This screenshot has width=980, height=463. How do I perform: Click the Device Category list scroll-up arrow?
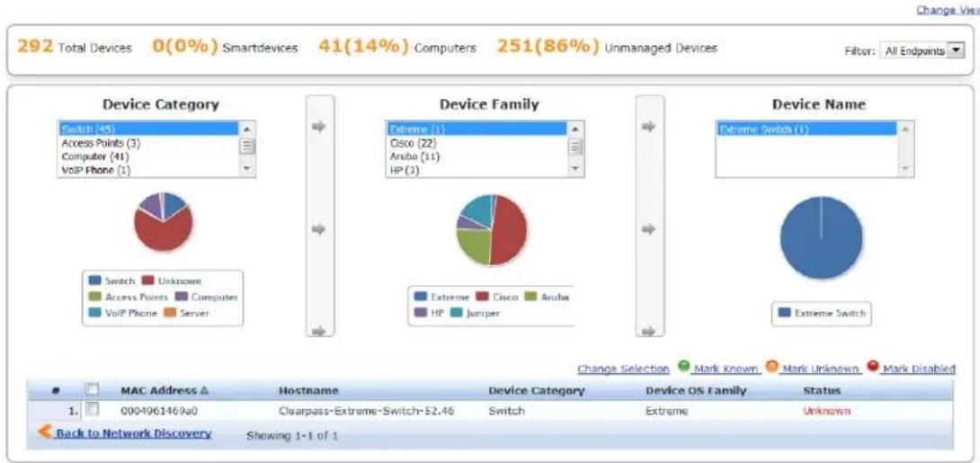[x=247, y=129]
